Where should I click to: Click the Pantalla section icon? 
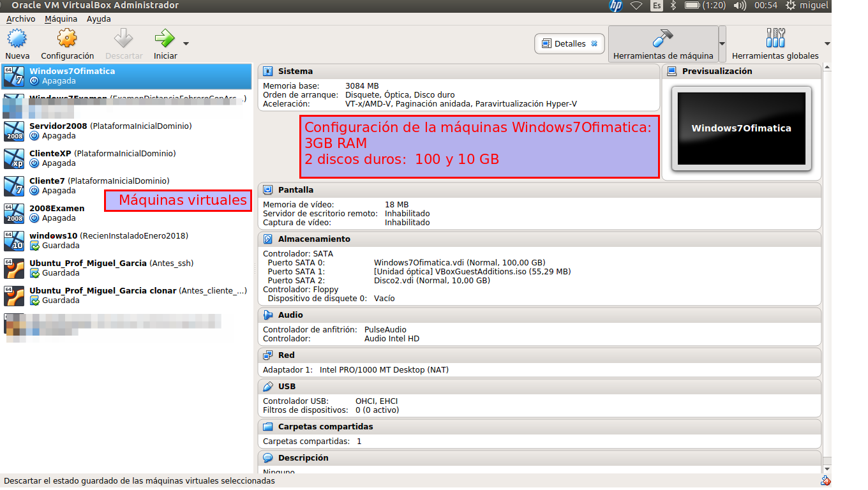coord(268,190)
